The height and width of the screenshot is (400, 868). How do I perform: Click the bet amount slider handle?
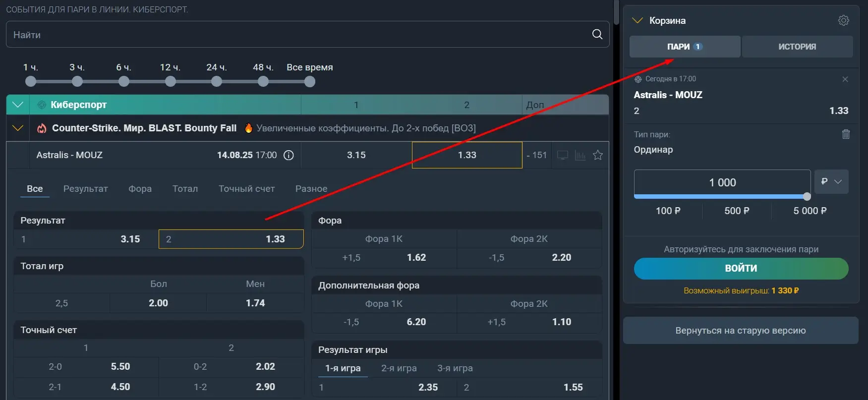click(807, 196)
